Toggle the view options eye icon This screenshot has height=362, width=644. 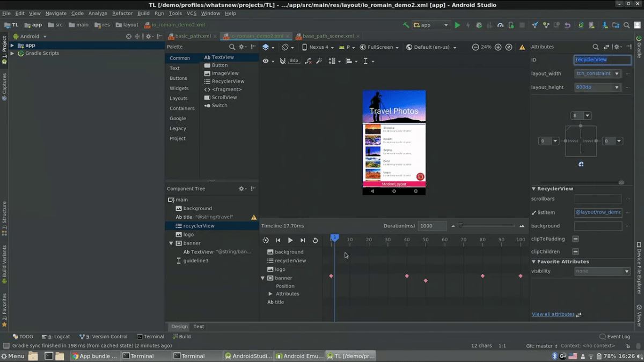point(266,61)
